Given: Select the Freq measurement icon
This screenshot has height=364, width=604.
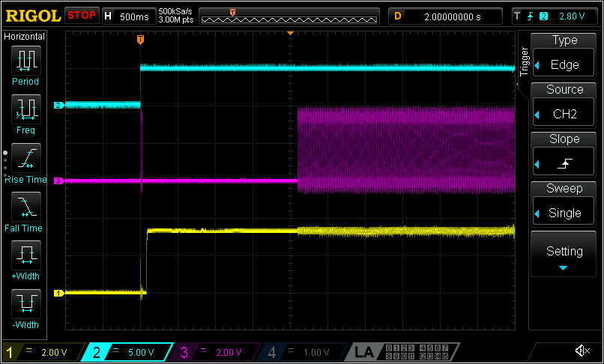Looking at the screenshot, I should pos(25,110).
